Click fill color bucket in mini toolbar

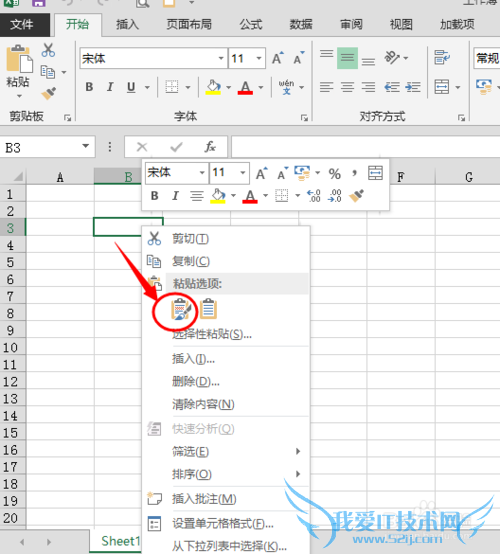[x=218, y=196]
